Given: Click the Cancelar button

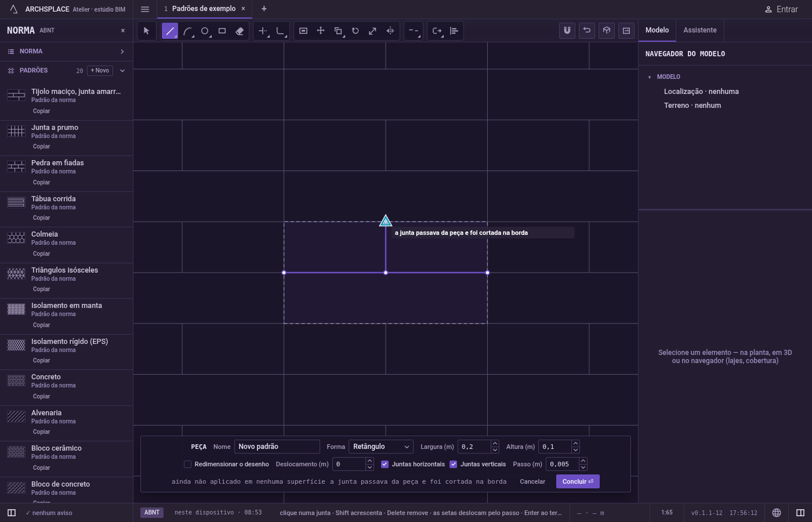Looking at the screenshot, I should (532, 481).
